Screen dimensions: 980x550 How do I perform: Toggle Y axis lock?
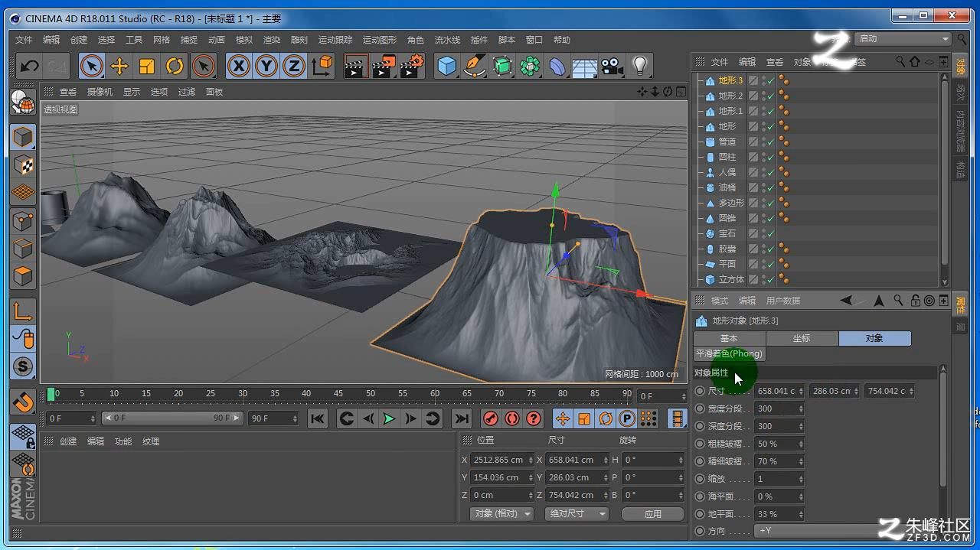pos(266,67)
